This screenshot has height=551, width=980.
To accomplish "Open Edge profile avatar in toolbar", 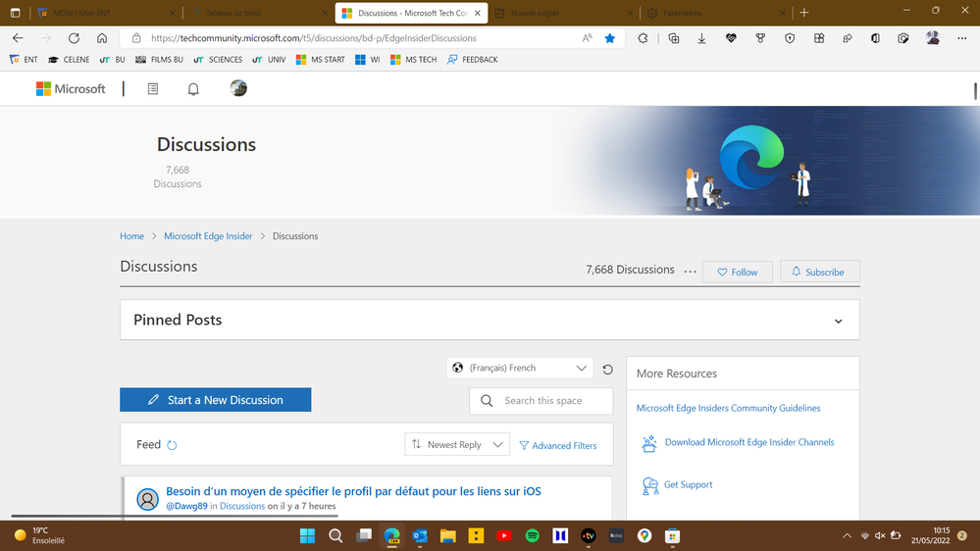I will tap(933, 38).
